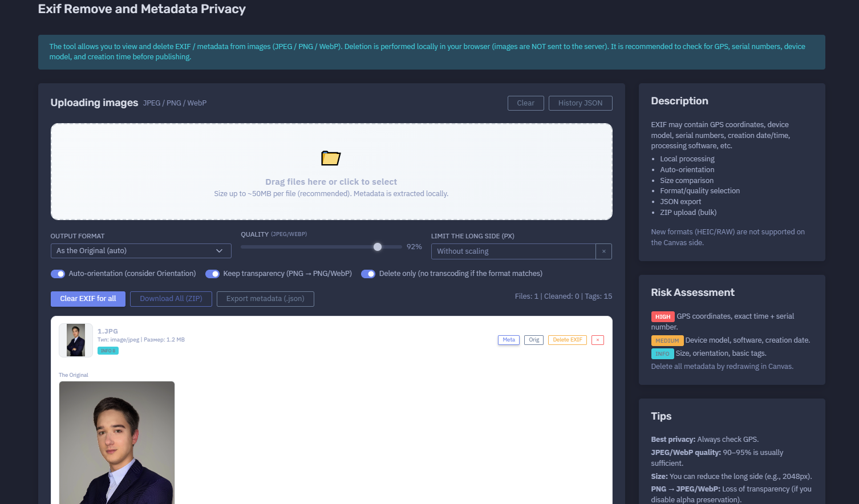The image size is (859, 504).
Task: Open the Output Format dropdown
Action: (x=141, y=251)
